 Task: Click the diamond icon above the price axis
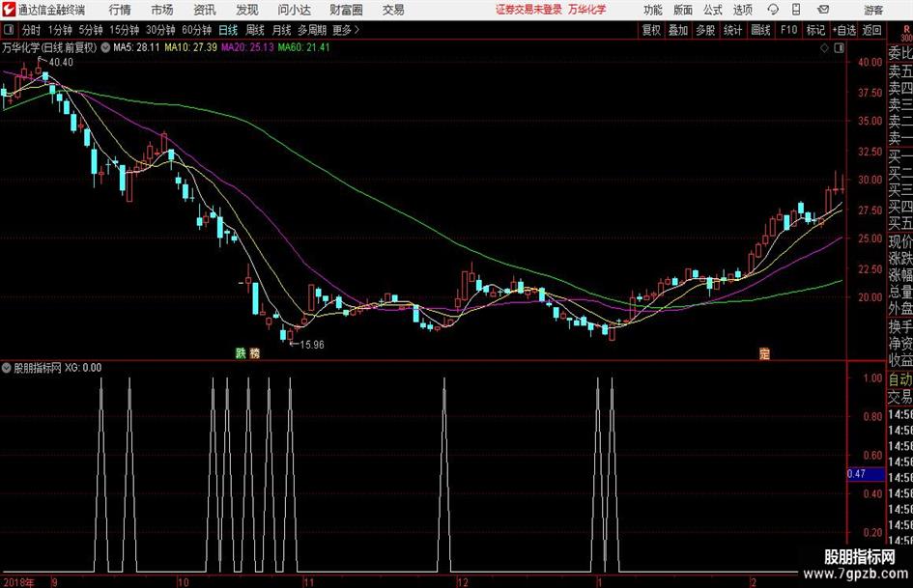pos(824,47)
